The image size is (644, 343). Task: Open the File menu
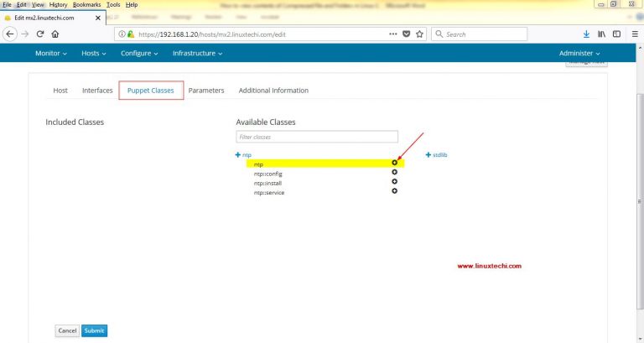point(7,4)
